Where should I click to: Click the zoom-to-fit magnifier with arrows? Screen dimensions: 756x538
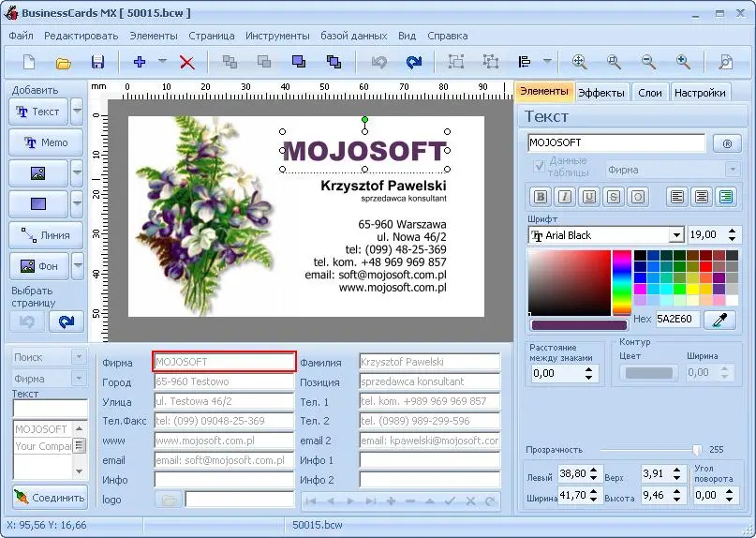pos(579,62)
